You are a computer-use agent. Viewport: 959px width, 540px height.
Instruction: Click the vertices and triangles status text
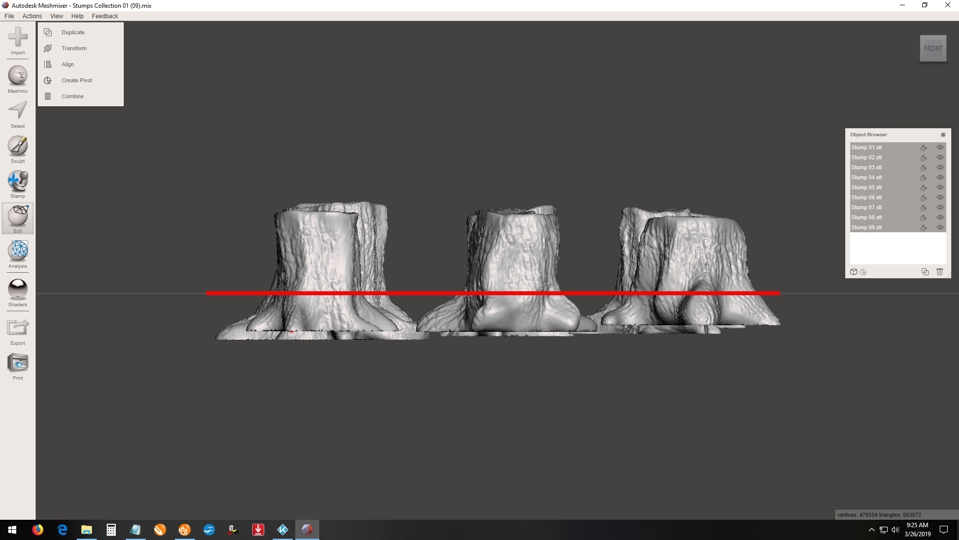879,515
